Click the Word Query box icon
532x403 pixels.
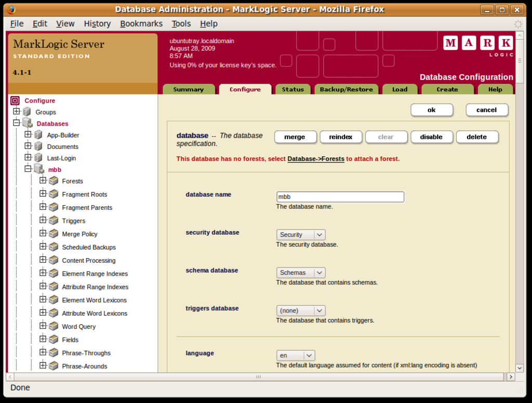point(54,326)
